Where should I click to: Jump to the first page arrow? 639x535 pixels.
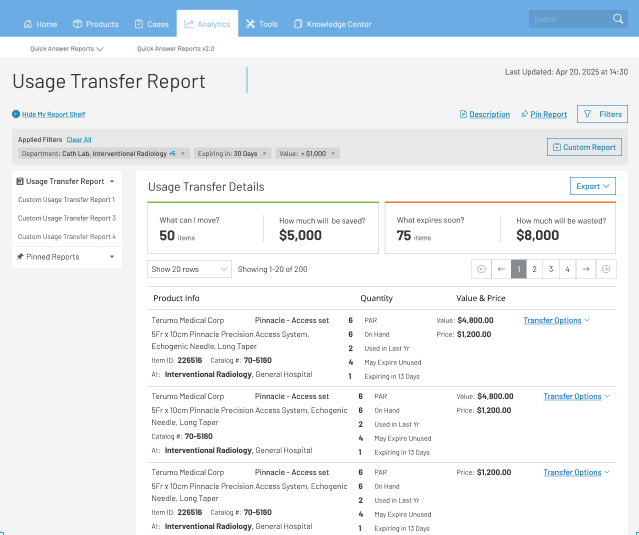(x=481, y=269)
